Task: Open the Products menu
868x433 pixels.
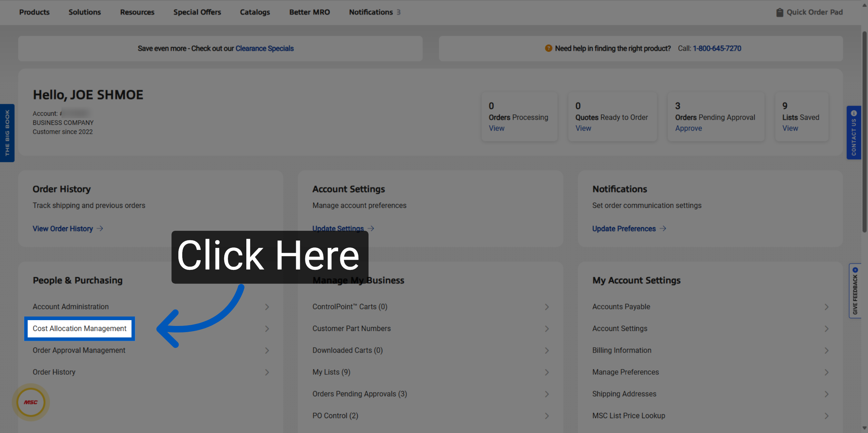Action: pos(34,12)
